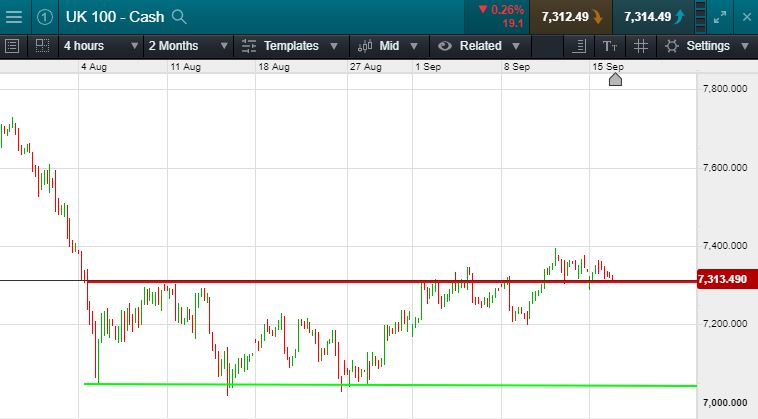Click the right-aligned lines icon before text tool
This screenshot has width=758, height=419.
pos(581,46)
